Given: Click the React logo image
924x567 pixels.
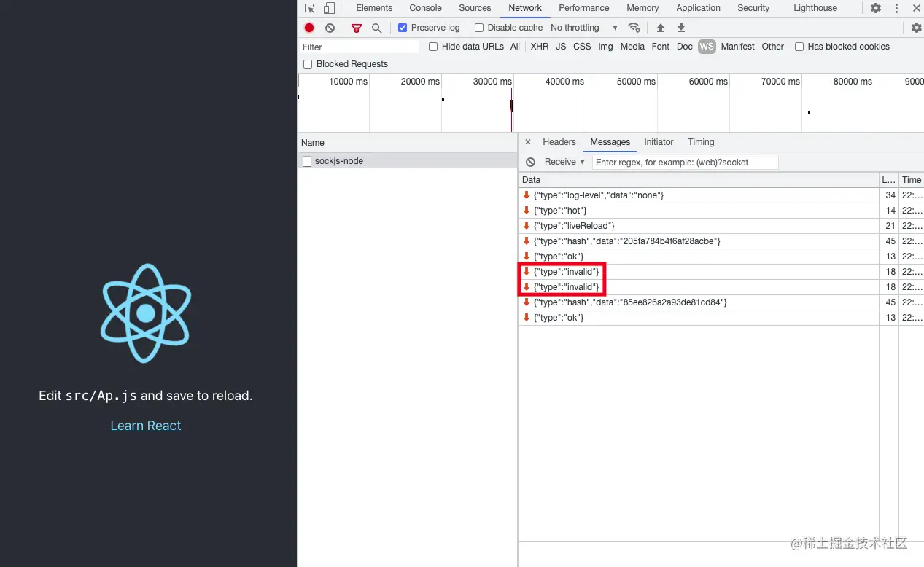Looking at the screenshot, I should coord(146,313).
